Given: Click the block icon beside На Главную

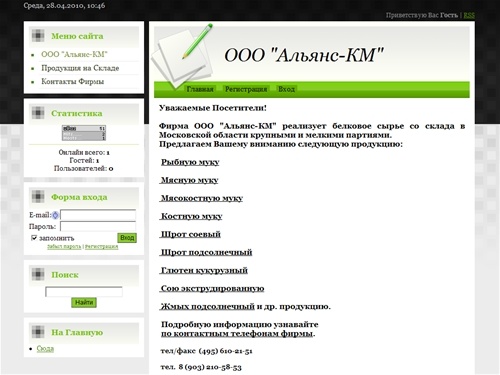Looking at the screenshot, I should click(38, 332).
